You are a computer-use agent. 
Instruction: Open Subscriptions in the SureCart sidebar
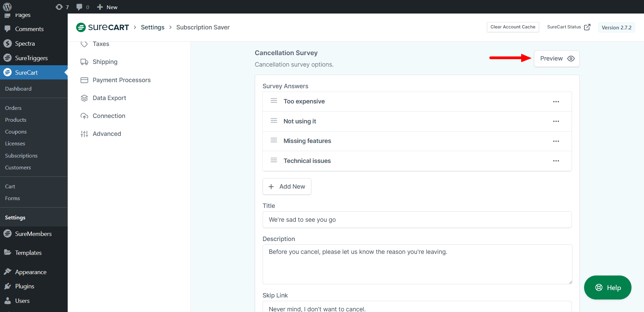21,156
